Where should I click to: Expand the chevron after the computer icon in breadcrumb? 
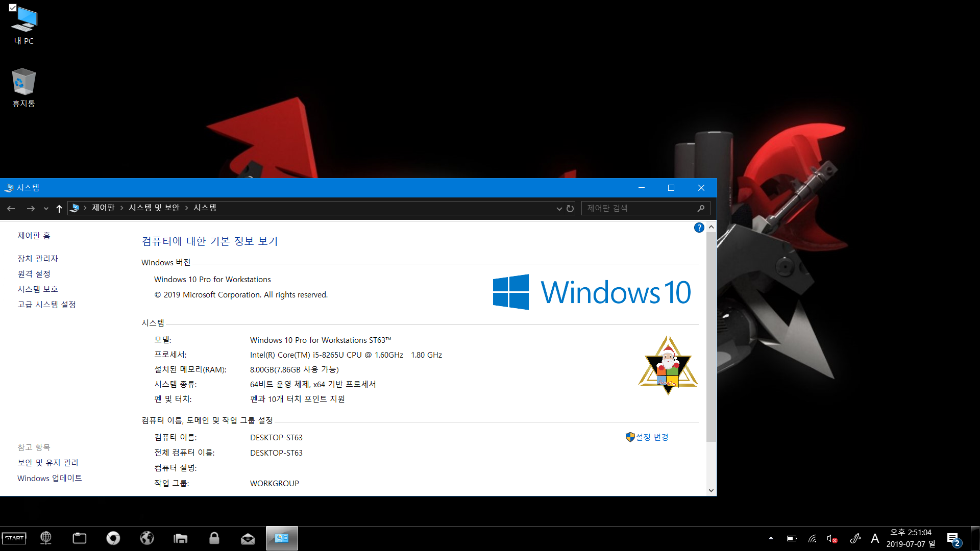pos(85,208)
